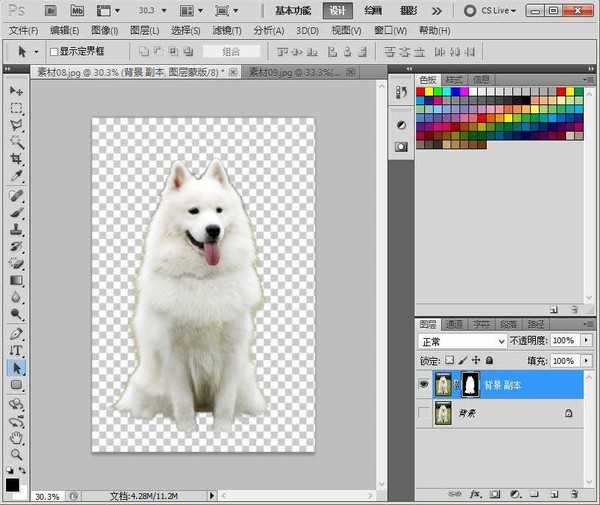Choose the Hand tool
This screenshot has height=505, width=600.
[16, 437]
